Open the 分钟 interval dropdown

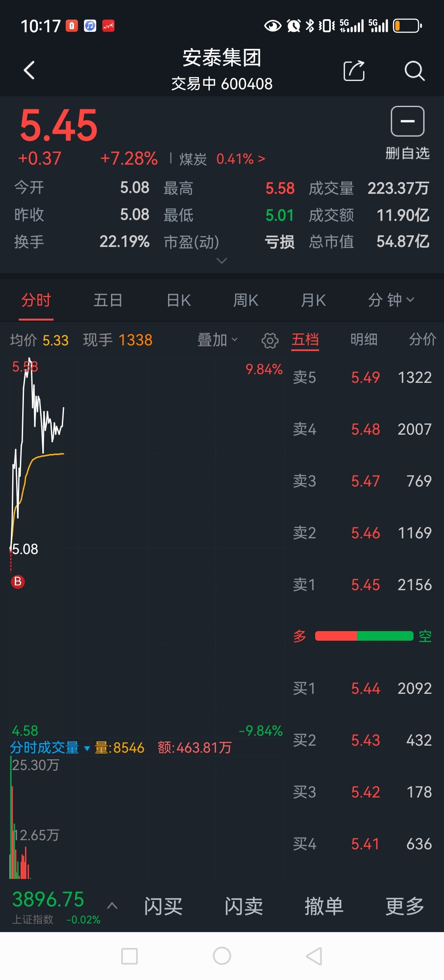391,300
